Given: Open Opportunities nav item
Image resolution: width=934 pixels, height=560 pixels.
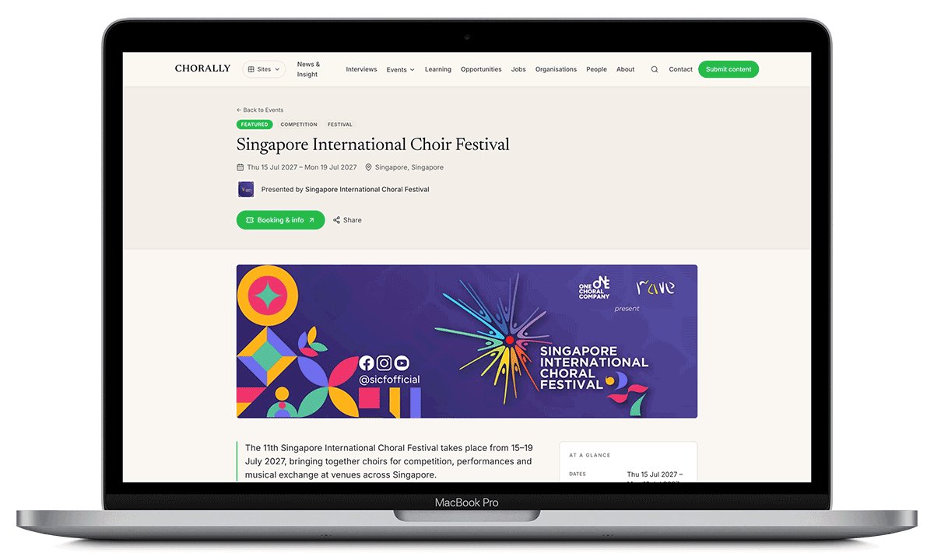Looking at the screenshot, I should point(481,69).
